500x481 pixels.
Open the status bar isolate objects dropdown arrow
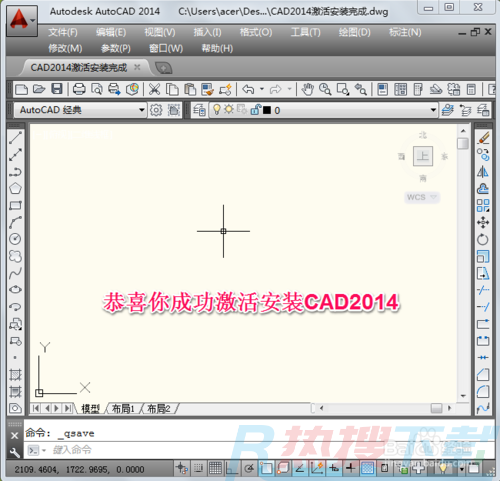pos(462,469)
